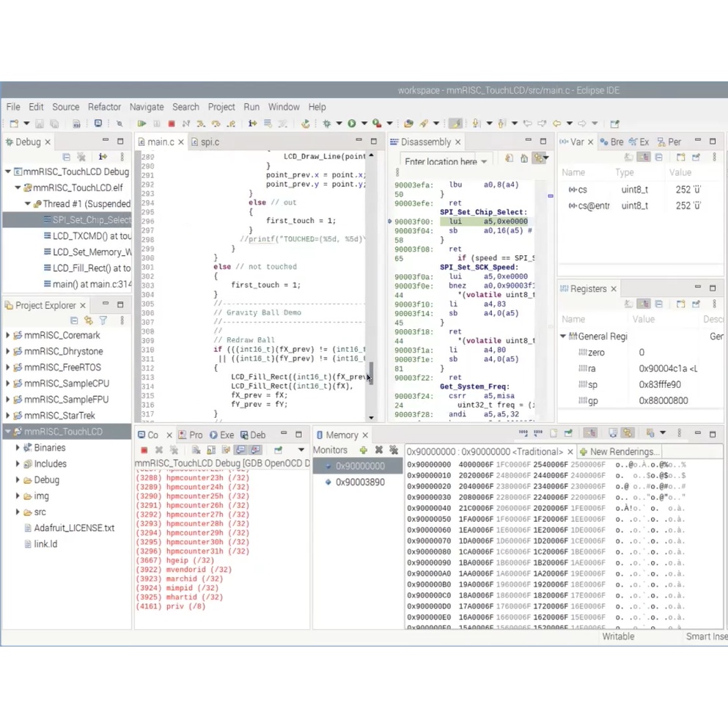The height and width of the screenshot is (728, 728).
Task: Click Collapse All in Project Explorer toolbar
Action: click(74, 320)
